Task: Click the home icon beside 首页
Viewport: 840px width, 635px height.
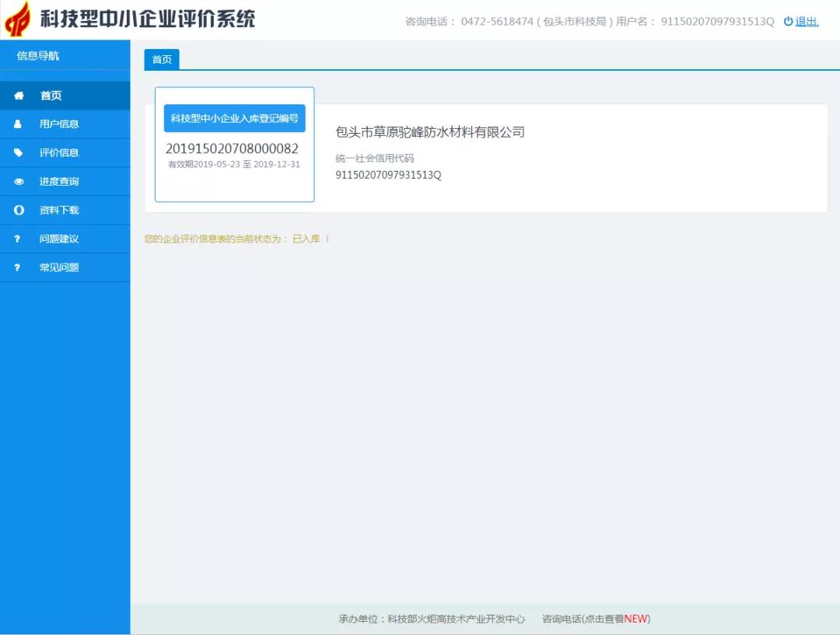Action: [19, 96]
